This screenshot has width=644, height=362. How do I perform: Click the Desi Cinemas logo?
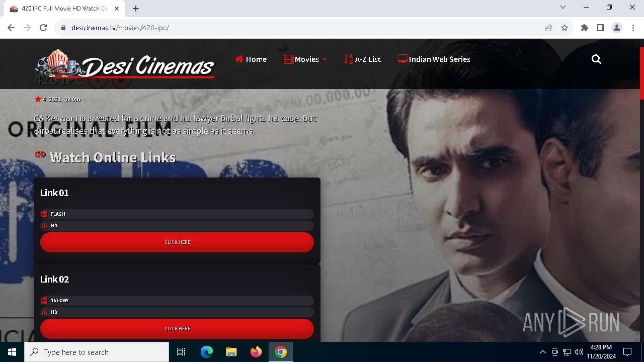(x=125, y=64)
